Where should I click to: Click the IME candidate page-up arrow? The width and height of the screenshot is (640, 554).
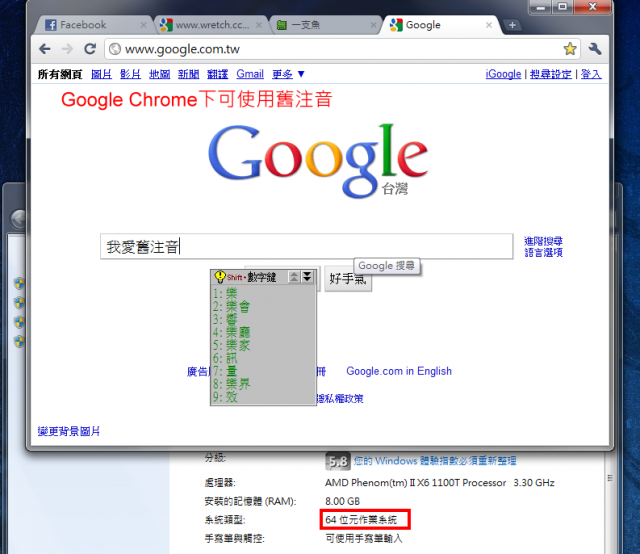tap(294, 277)
